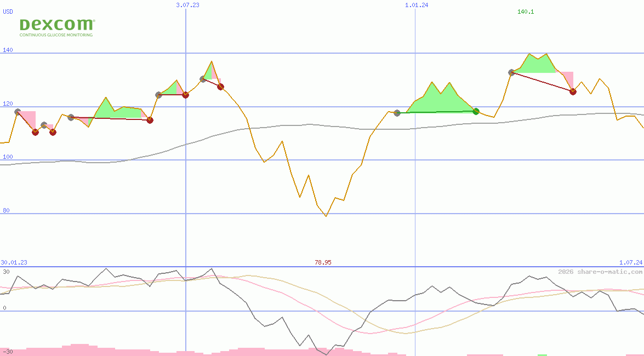
Task: Click the red exit marker below the first pink loss zone
Action: click(x=35, y=131)
